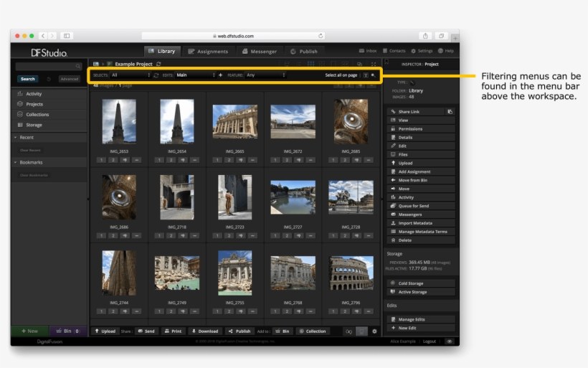Click the reset icon beside the Search button
Screen dimensions: 588x368
(49, 79)
